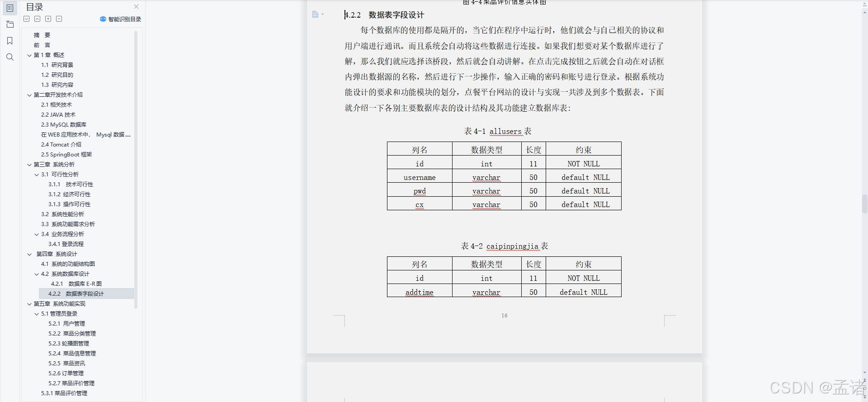
Task: Jump to 2.4 Tomcat 介绍
Action: click(61, 145)
